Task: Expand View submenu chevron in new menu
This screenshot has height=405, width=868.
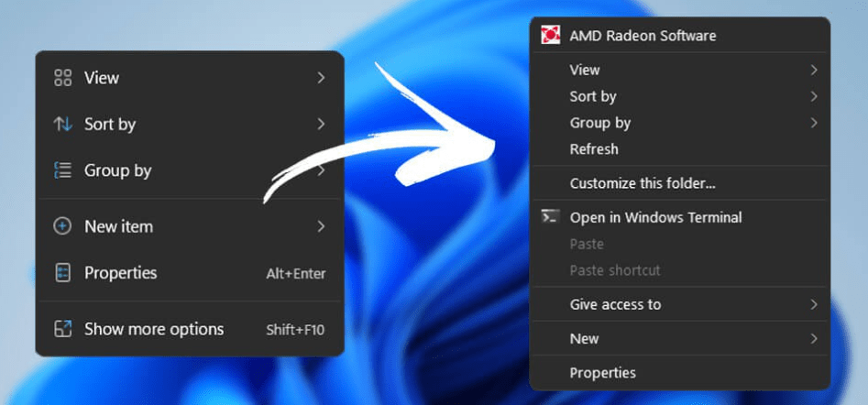Action: point(321,78)
